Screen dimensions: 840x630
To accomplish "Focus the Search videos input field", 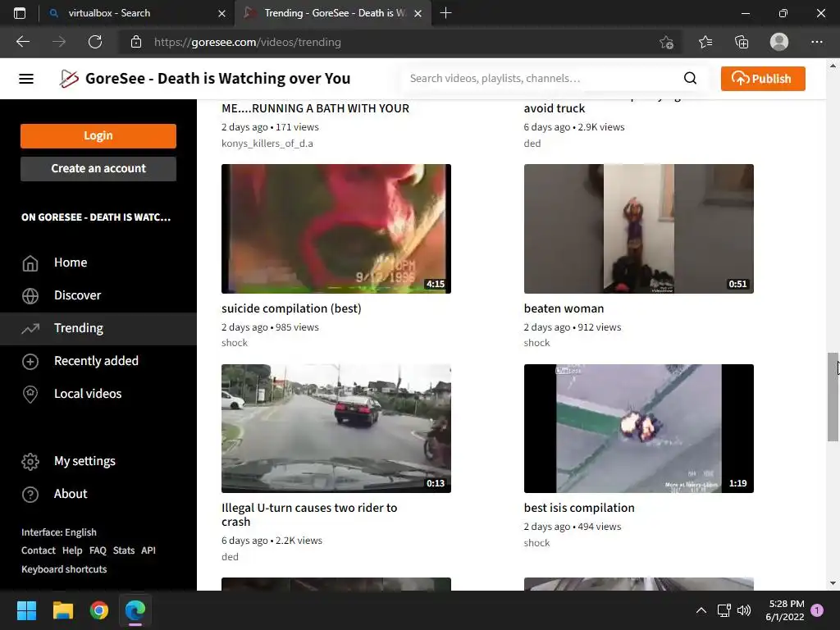I will (541, 79).
